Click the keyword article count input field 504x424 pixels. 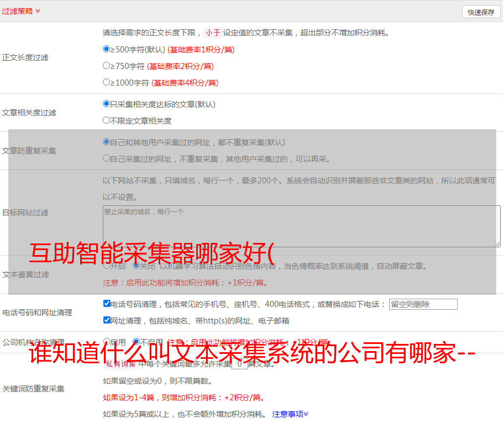pyautogui.click(x=239, y=364)
